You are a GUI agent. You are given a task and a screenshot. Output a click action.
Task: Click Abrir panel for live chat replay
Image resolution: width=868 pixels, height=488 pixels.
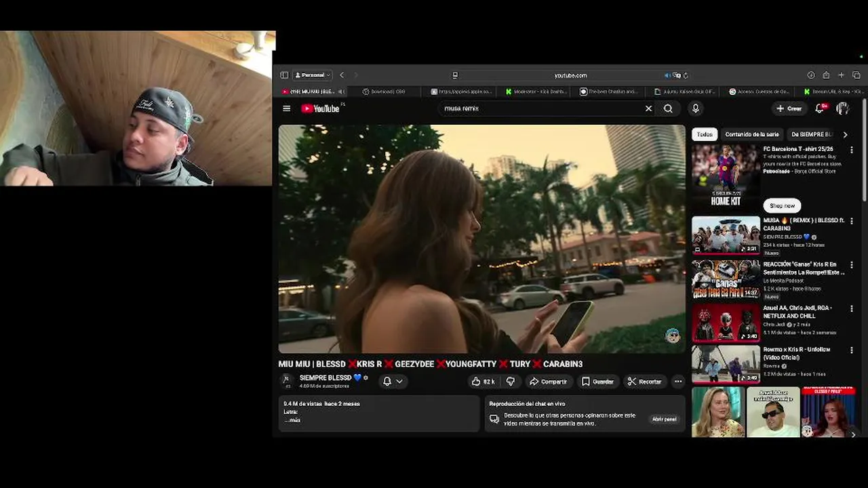(664, 419)
